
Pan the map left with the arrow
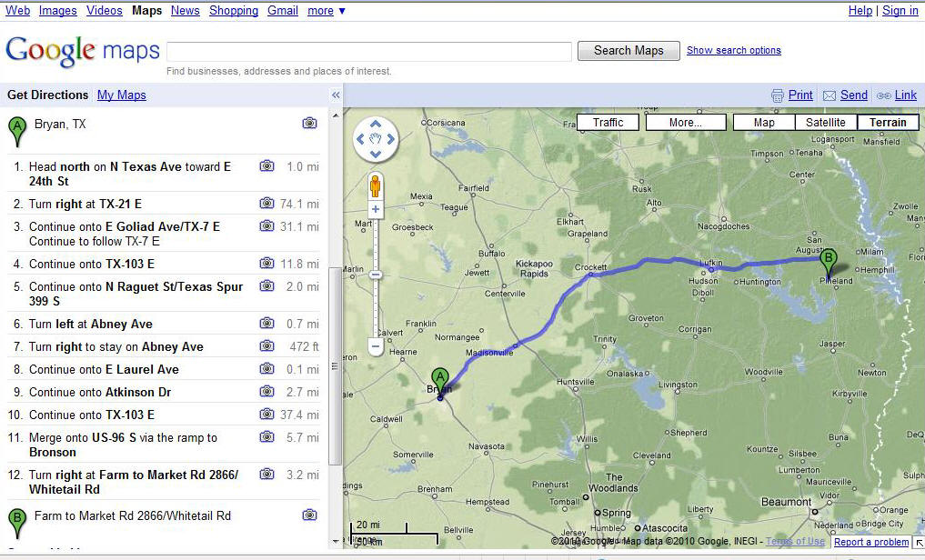360,139
